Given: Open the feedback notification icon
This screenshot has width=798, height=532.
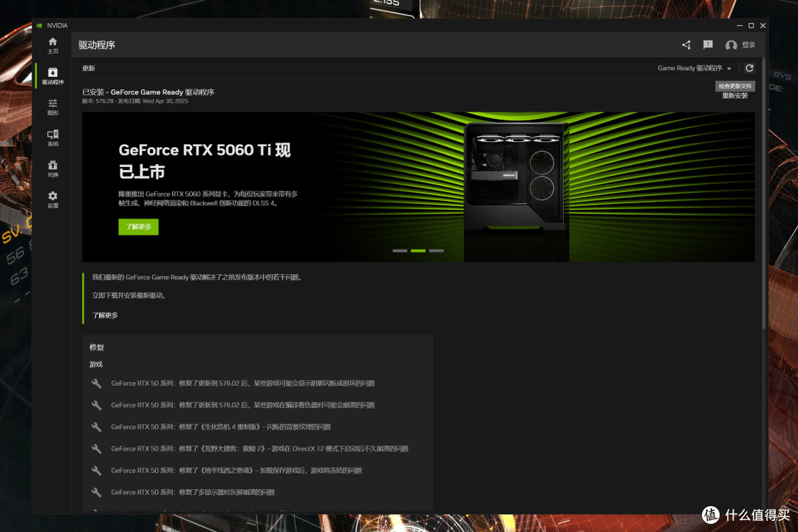Looking at the screenshot, I should coord(707,45).
